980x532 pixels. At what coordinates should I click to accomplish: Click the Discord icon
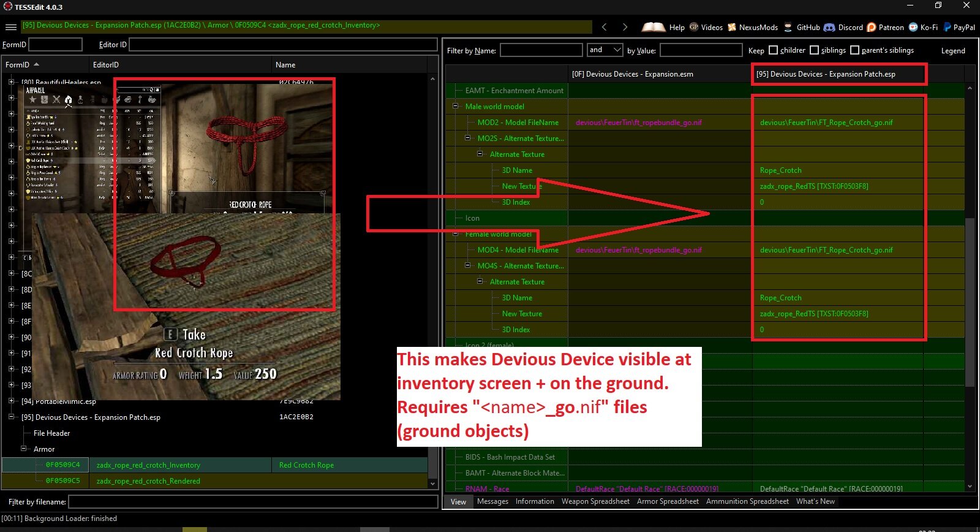[x=829, y=27]
